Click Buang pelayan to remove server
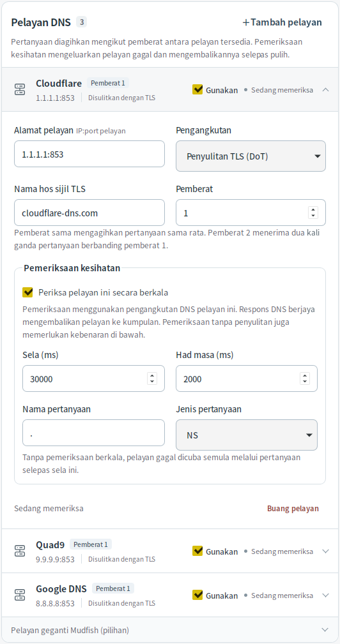340x644 pixels. pyautogui.click(x=293, y=509)
